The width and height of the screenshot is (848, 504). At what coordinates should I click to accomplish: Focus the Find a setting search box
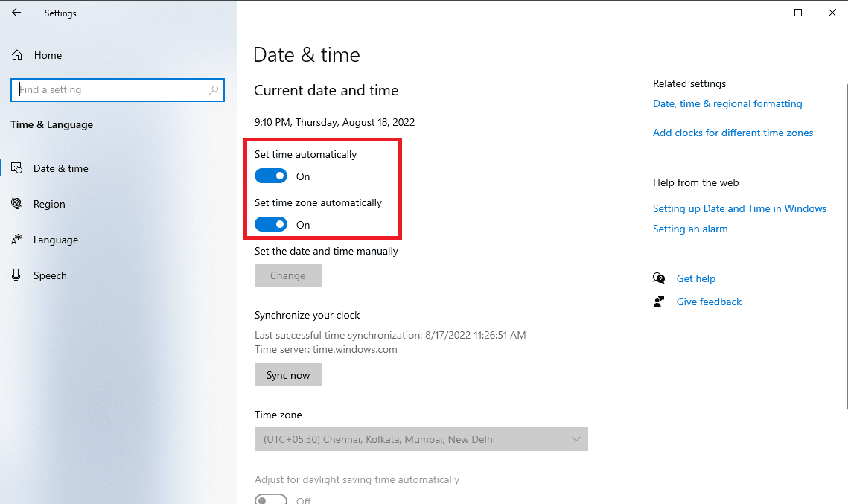[x=112, y=90]
